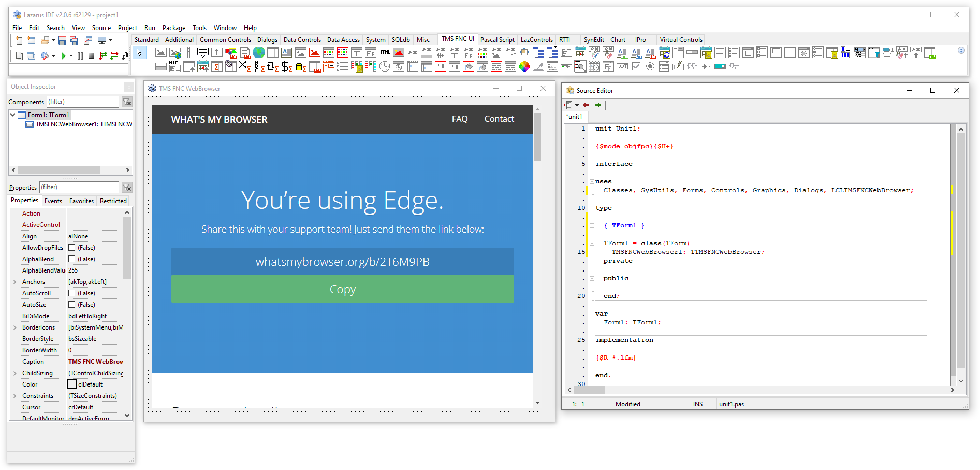
Task: Click the Toggle Form/Unit icon
Action: tap(88, 40)
